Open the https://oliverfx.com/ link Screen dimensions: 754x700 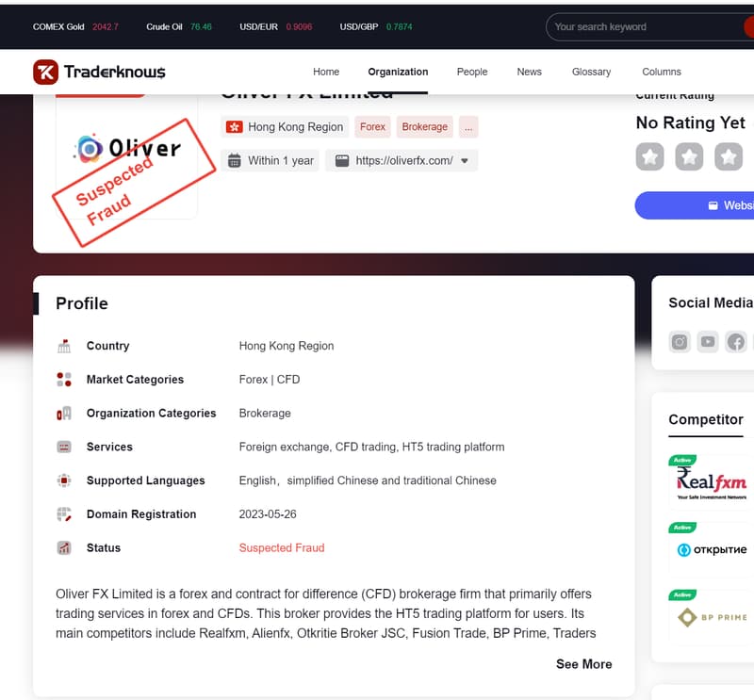[404, 160]
